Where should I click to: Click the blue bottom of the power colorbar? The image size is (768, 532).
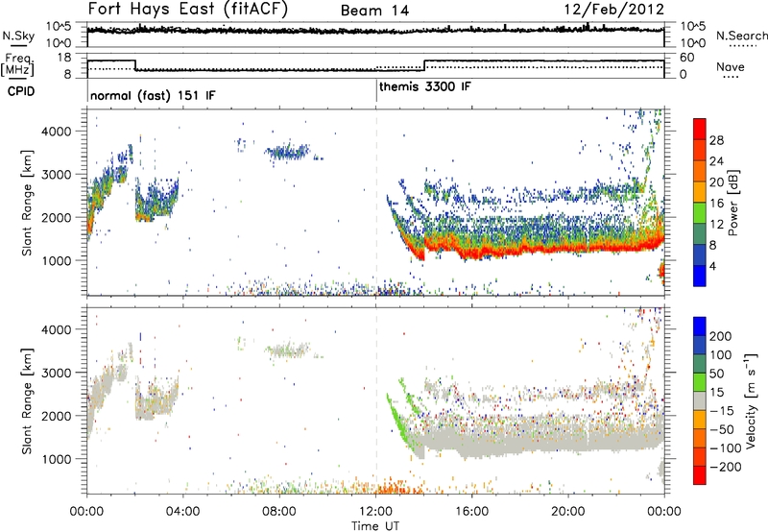[700, 276]
